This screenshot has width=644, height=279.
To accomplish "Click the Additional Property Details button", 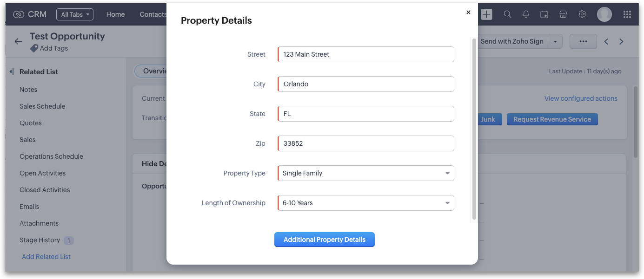I will [324, 240].
